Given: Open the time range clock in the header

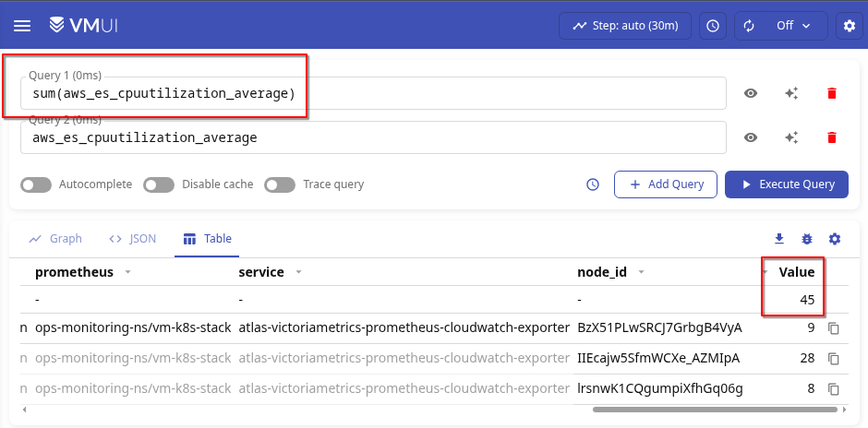Looking at the screenshot, I should [713, 26].
